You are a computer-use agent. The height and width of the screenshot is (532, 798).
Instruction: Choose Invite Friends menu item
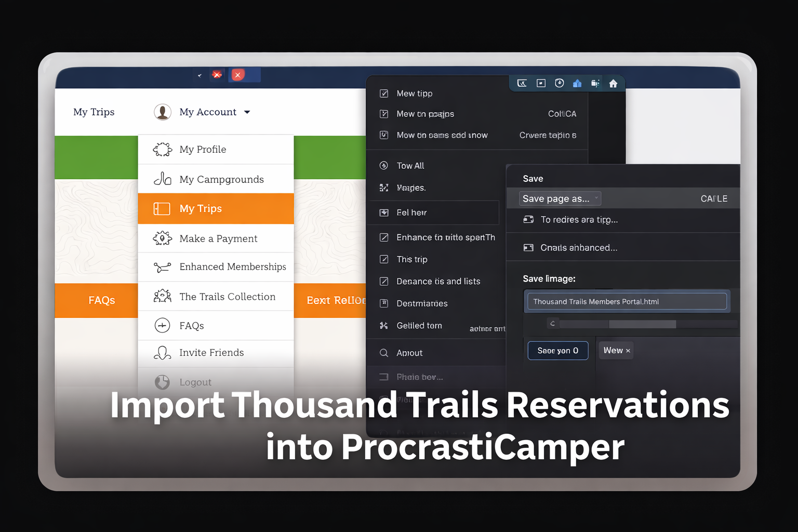(x=216, y=353)
